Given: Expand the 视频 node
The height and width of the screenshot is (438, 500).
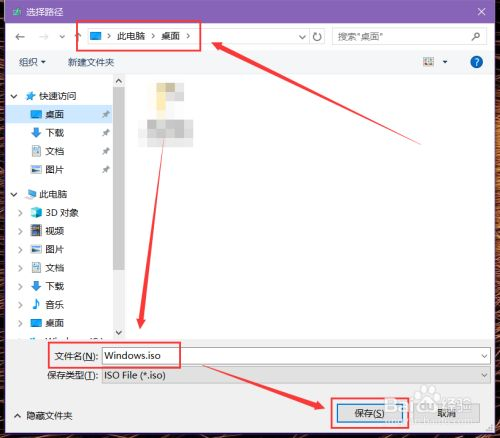Looking at the screenshot, I should tap(20, 231).
